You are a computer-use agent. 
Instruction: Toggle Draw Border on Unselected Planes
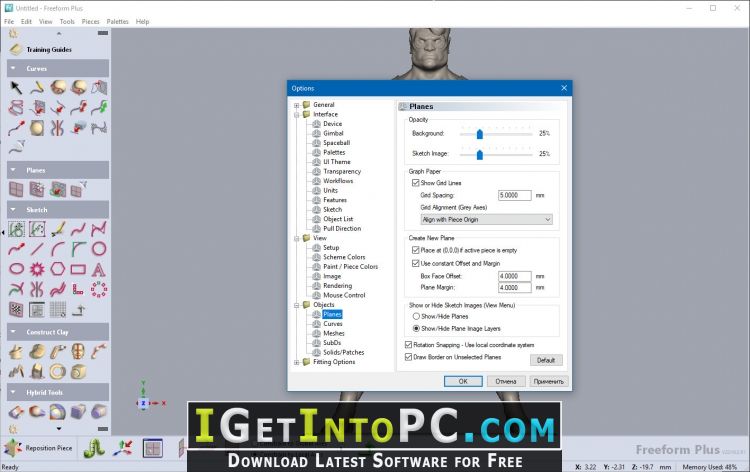tap(408, 357)
